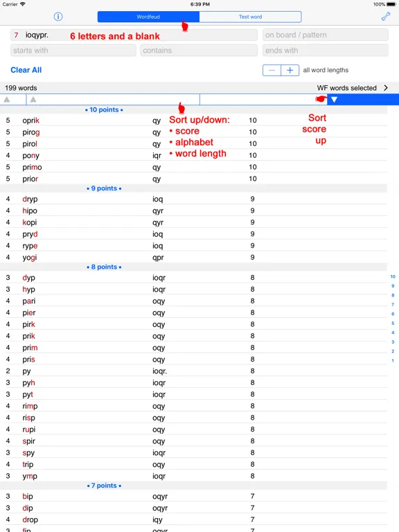Jump to 5 in the side index
Screen dimensions: 399x532
(393, 323)
